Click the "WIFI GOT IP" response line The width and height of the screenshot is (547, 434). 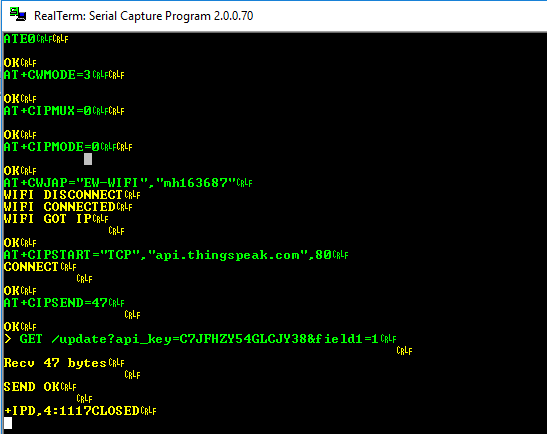56,219
